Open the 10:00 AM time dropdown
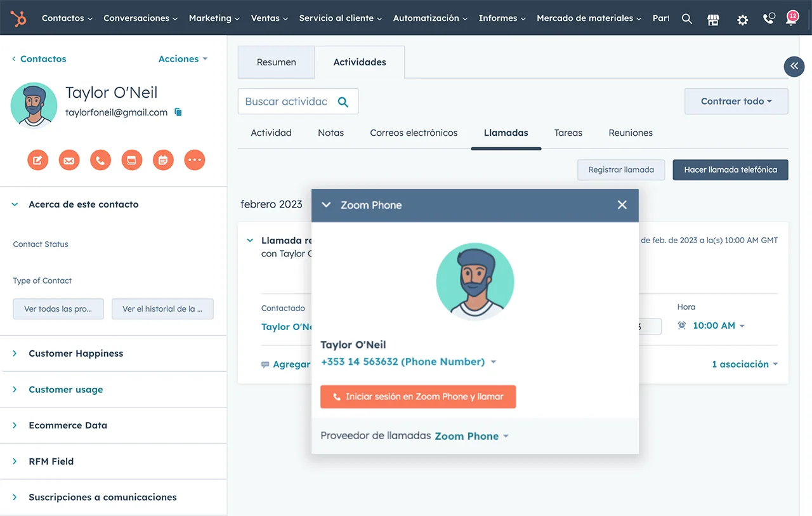Image resolution: width=812 pixels, height=516 pixels. click(718, 326)
